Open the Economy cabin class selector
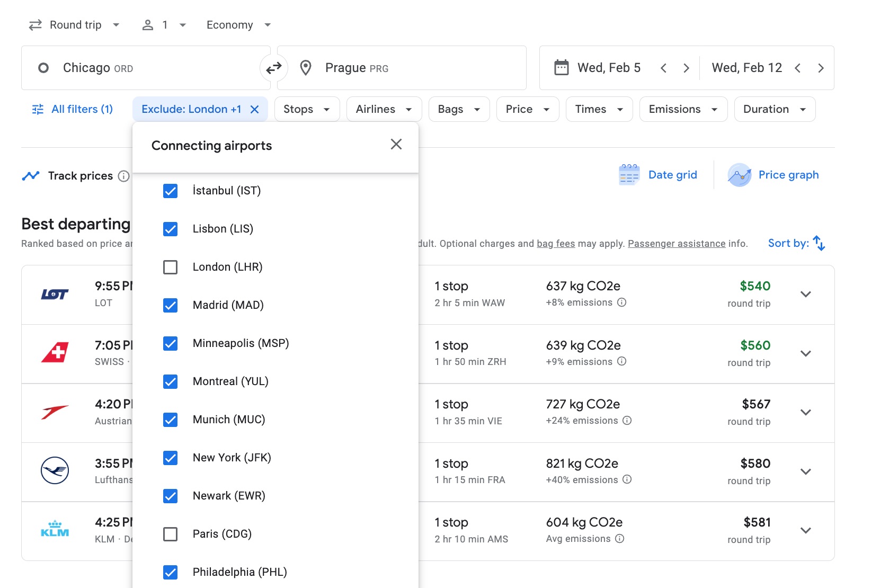Image resolution: width=889 pixels, height=588 pixels. (x=238, y=24)
